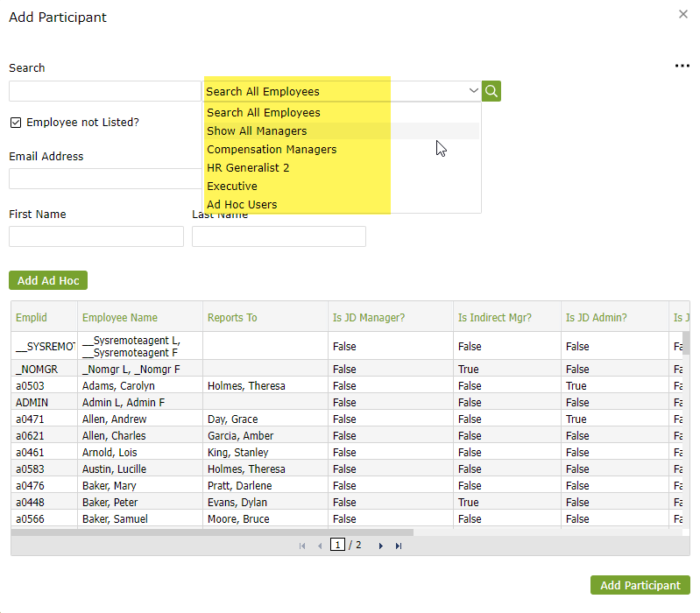Screen dimensions: 700x613
Task: Select the Adams, Carolyn employee row
Action: pos(118,386)
